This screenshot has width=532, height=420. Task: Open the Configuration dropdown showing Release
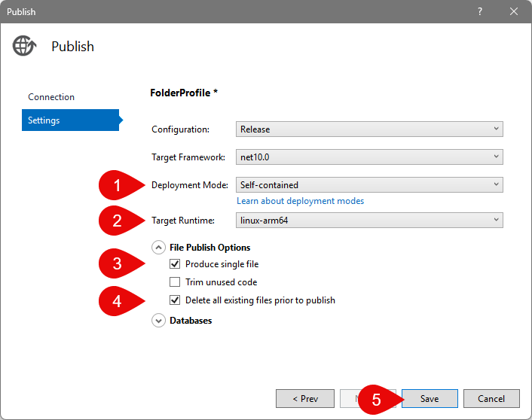coord(369,129)
